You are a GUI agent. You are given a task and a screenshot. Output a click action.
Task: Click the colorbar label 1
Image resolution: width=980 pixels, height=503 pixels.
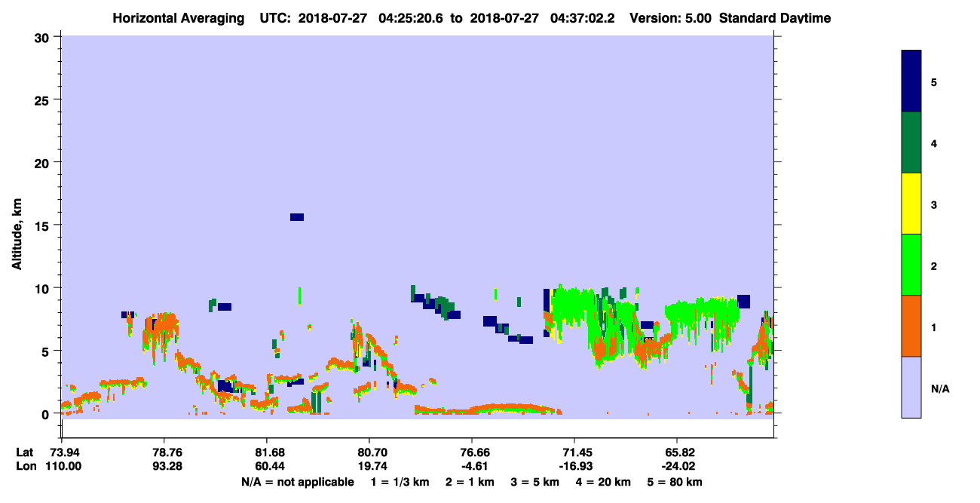coord(933,327)
